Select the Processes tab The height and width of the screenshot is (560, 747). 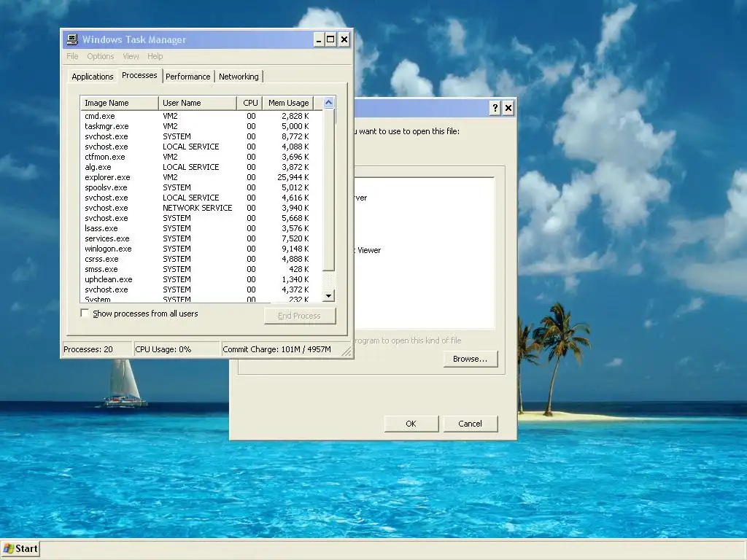(139, 75)
